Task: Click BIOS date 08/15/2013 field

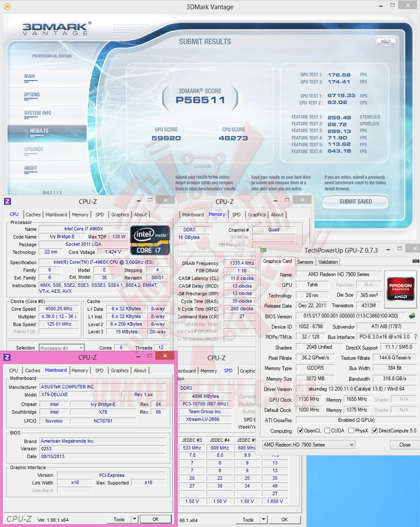Action: pos(103,456)
